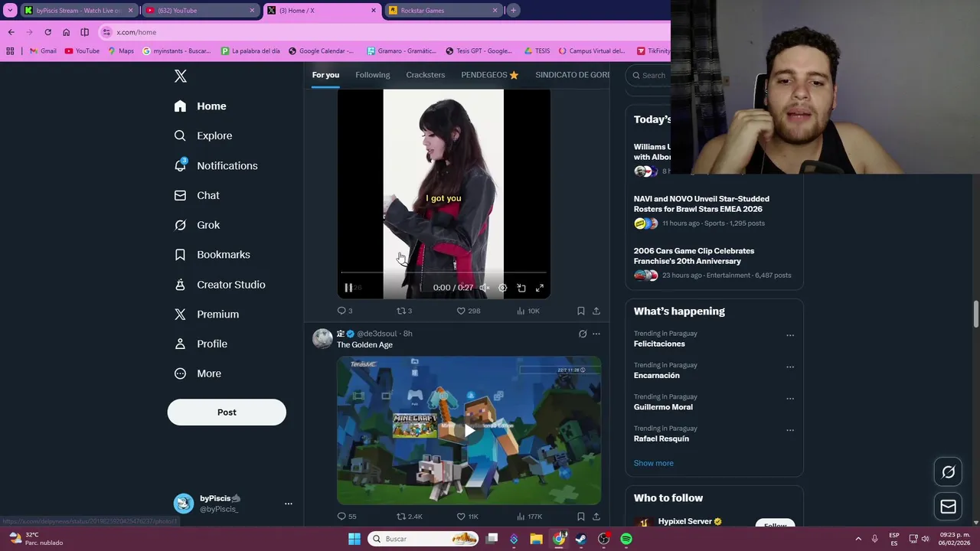The width and height of the screenshot is (980, 551).
Task: Open browser tab search dropdown arrow
Action: [10, 10]
